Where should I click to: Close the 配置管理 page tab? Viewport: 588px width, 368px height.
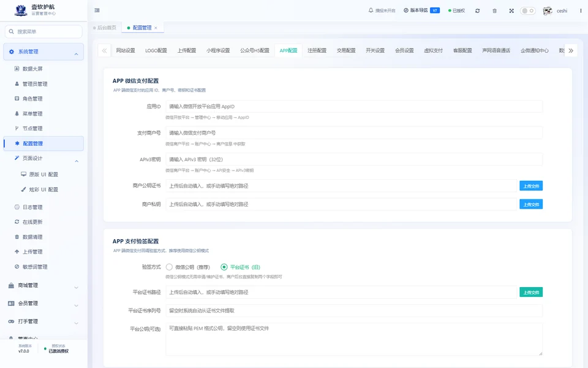156,28
